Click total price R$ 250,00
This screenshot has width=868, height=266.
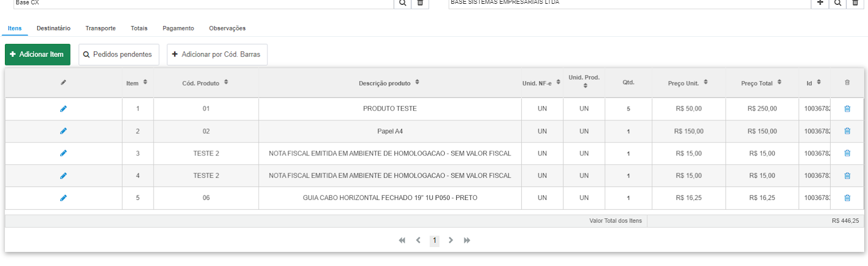click(762, 109)
